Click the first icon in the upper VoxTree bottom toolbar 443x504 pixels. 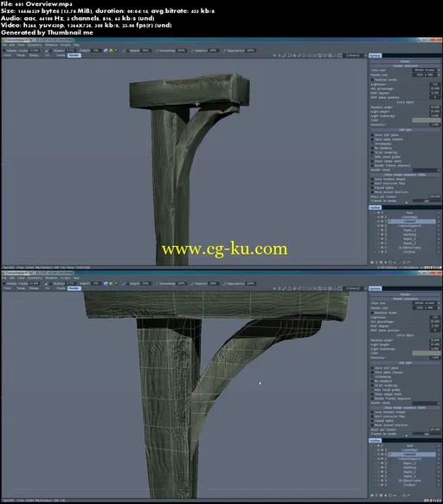pyautogui.click(x=372, y=262)
